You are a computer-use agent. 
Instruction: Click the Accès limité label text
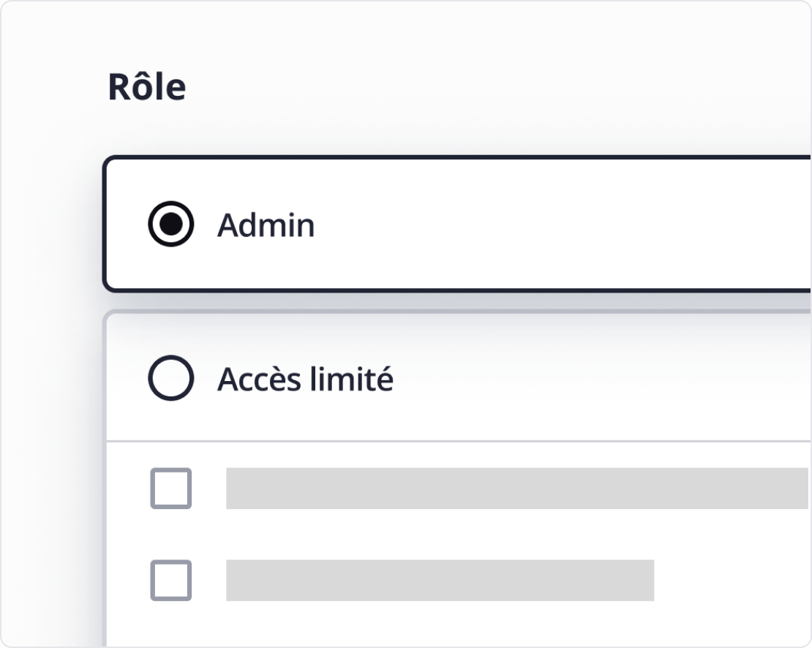tap(305, 378)
